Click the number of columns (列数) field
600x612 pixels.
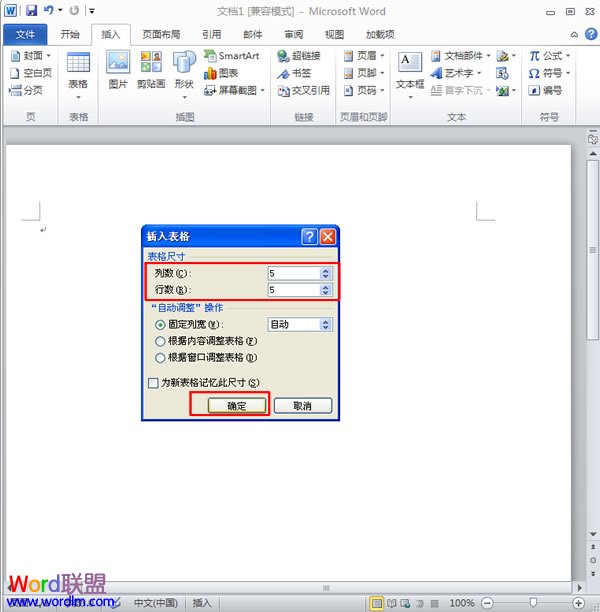[x=294, y=273]
